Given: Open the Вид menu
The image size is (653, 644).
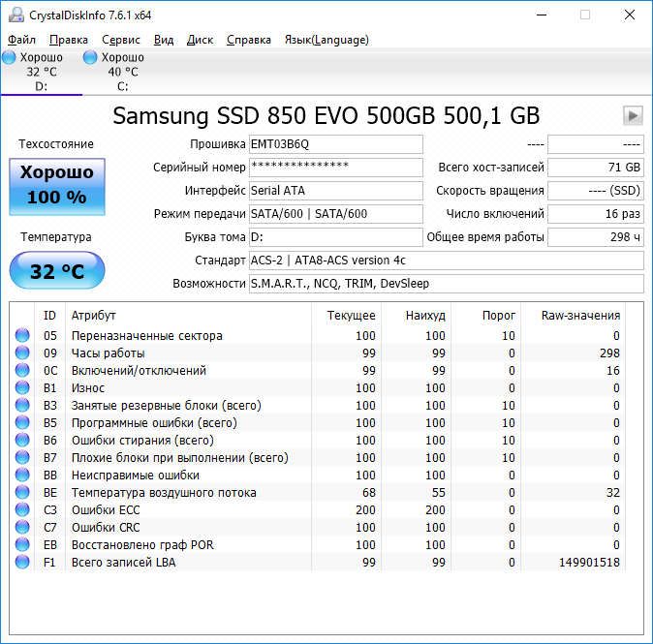Looking at the screenshot, I should [x=164, y=40].
